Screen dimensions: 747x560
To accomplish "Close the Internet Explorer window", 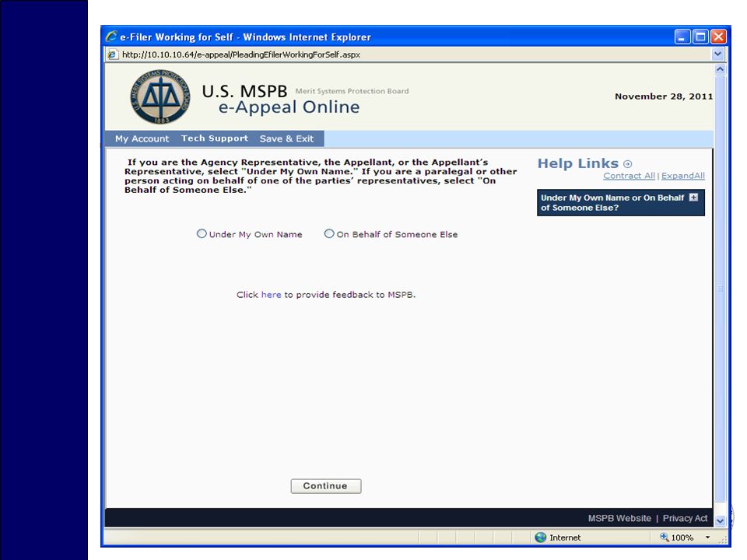I will click(718, 37).
